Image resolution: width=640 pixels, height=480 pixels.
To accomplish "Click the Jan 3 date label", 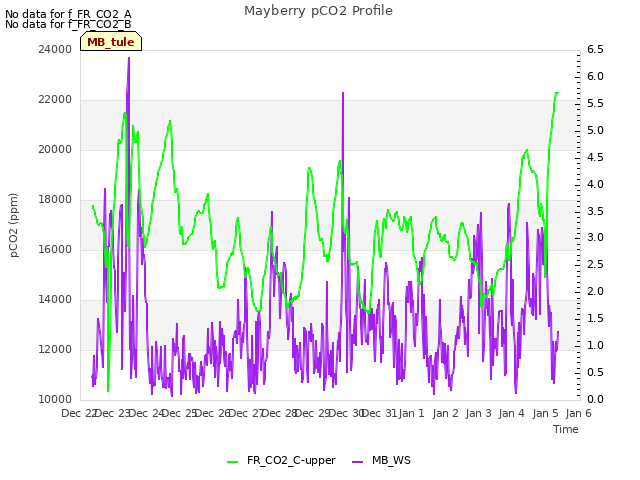I will point(479,413).
